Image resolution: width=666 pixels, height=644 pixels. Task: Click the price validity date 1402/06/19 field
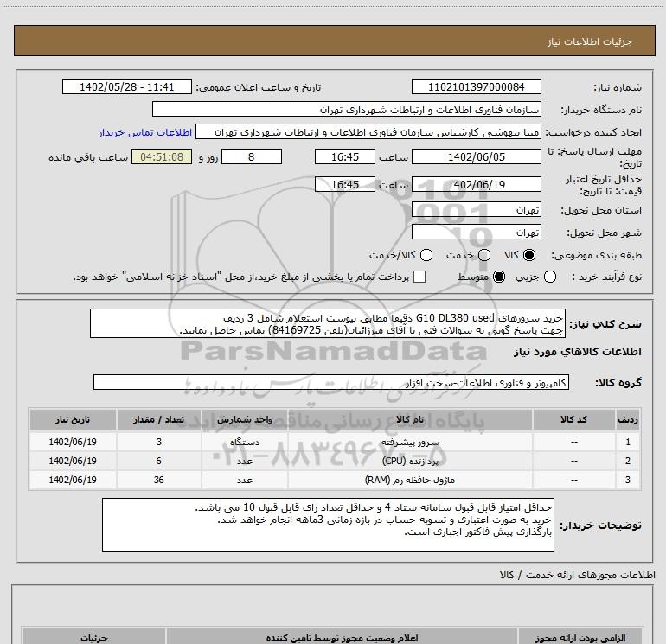(x=476, y=185)
